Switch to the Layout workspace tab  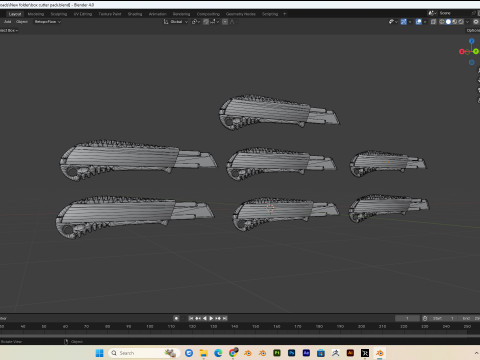[15, 14]
